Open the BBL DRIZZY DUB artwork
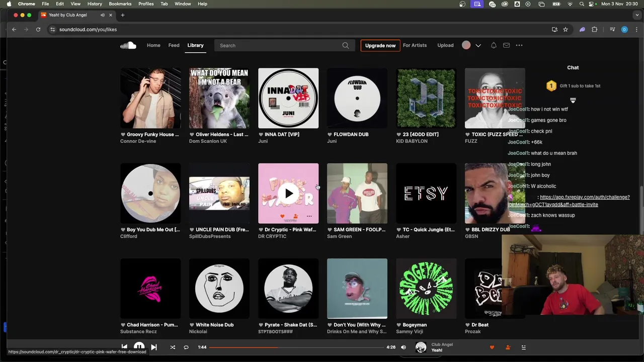The image size is (644, 362). coord(495,193)
